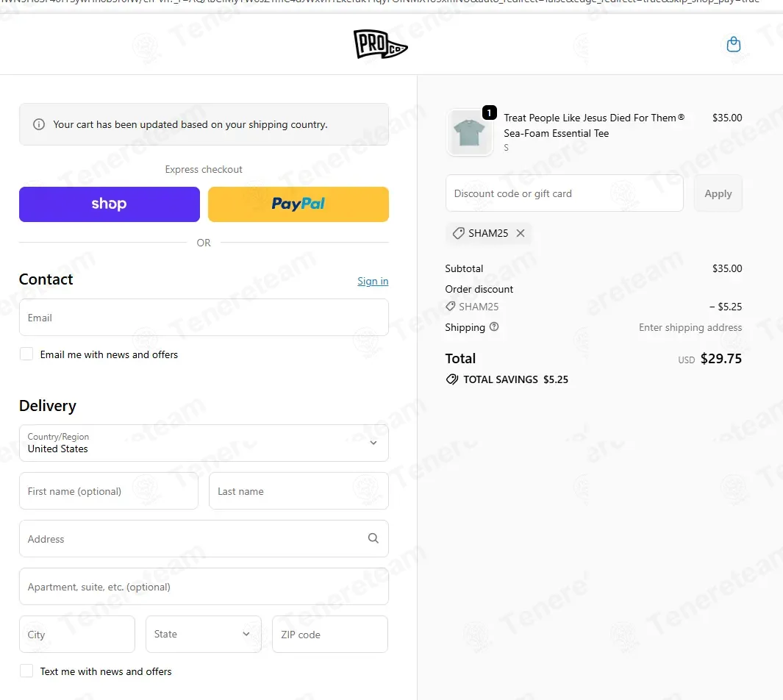
Task: Click the Pro Co pennant logo
Action: click(381, 44)
